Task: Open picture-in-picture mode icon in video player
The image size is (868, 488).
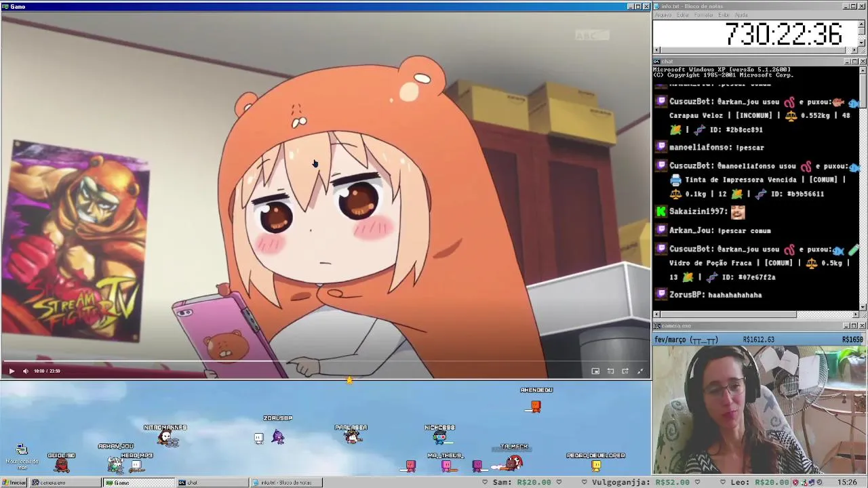Action: click(x=595, y=371)
